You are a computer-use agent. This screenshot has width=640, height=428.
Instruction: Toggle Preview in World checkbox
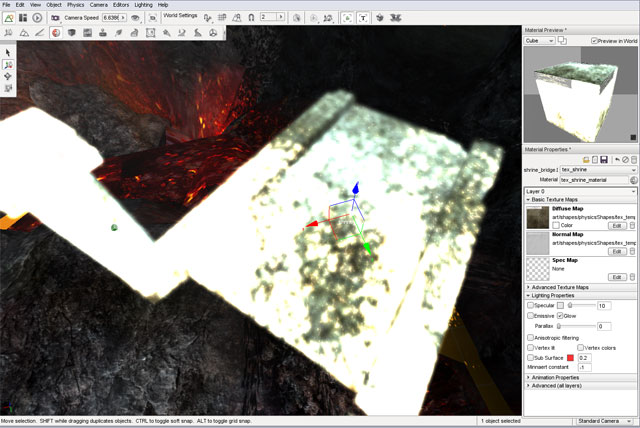[x=594, y=41]
